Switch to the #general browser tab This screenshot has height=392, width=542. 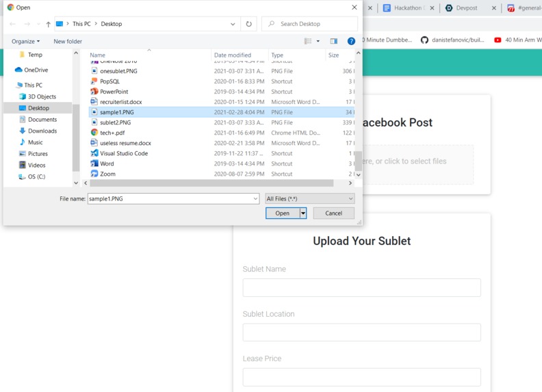524,8
